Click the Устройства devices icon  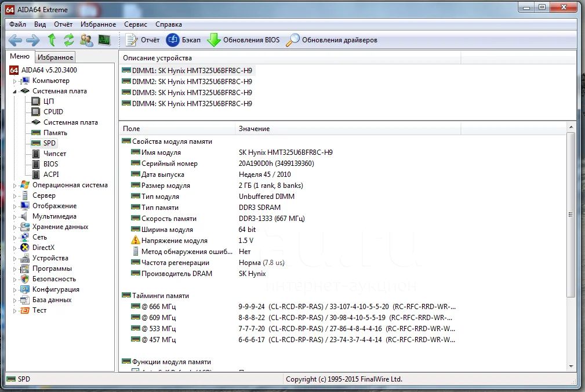pyautogui.click(x=25, y=257)
